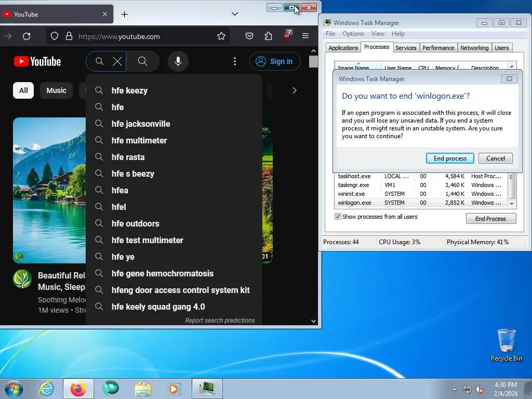Open the Pocket save icon
Screen dimensions: 532x399
tap(249, 36)
